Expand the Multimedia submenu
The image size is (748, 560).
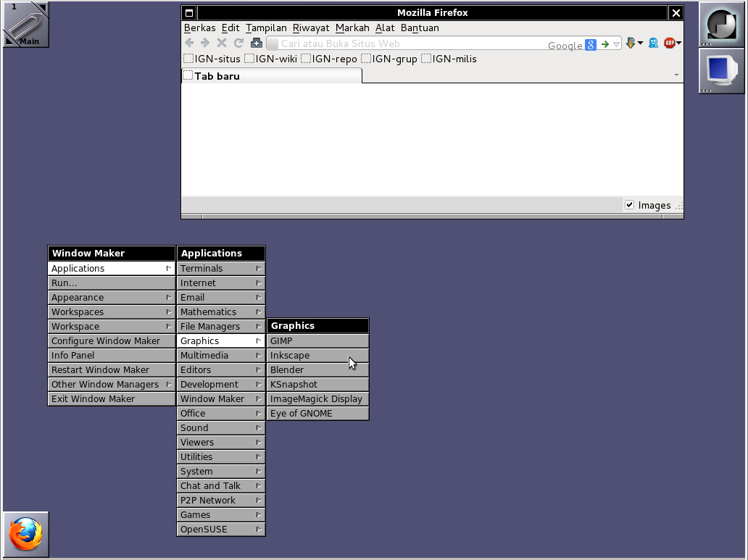[x=220, y=355]
